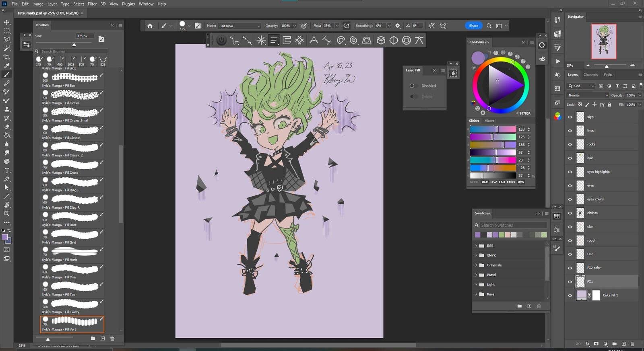
Task: Add layer style fx at Layers bottom
Action: [587, 344]
